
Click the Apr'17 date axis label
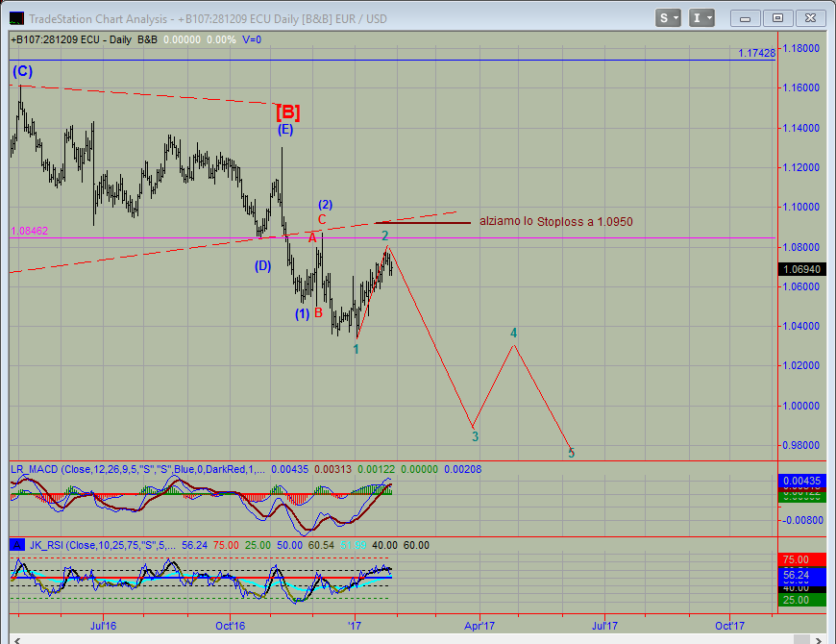click(x=479, y=626)
